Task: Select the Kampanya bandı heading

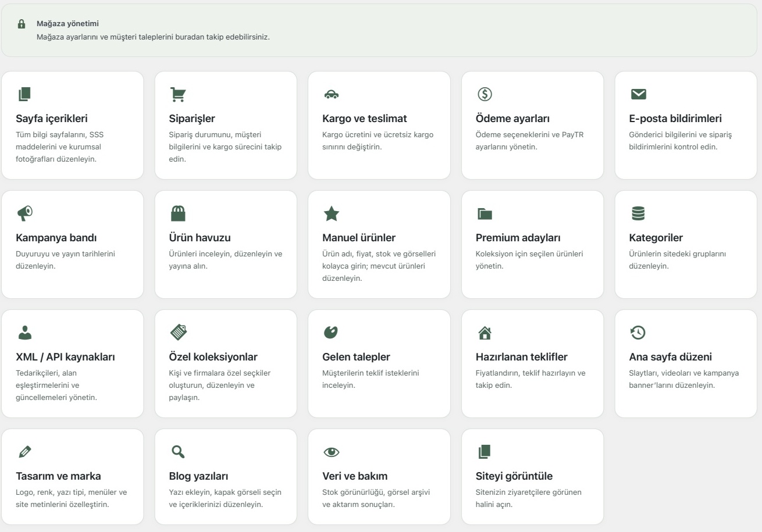Action: [56, 238]
